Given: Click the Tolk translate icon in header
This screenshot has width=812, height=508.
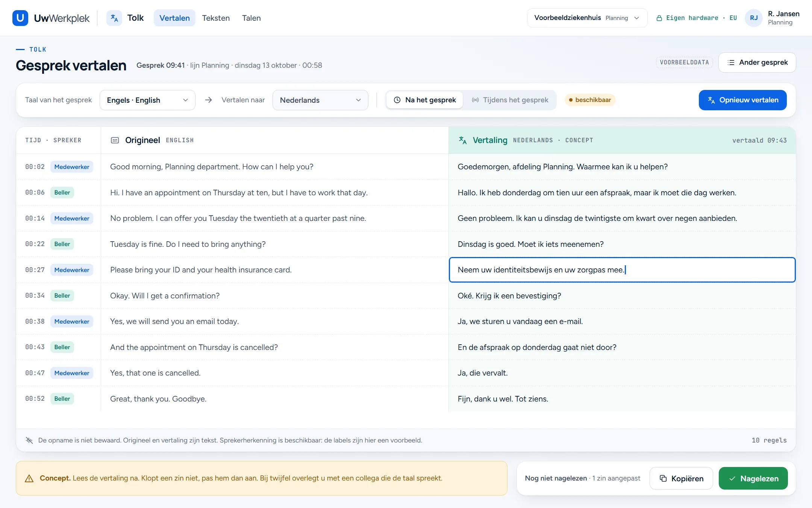Looking at the screenshot, I should point(114,18).
